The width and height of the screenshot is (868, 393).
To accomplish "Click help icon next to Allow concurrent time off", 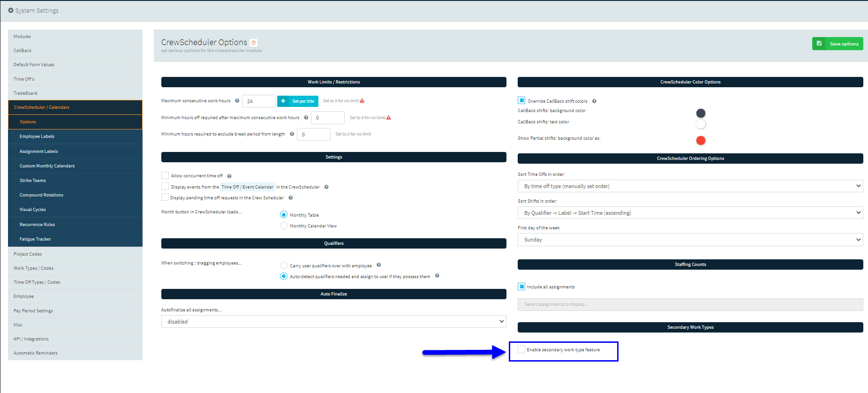I will click(x=229, y=176).
